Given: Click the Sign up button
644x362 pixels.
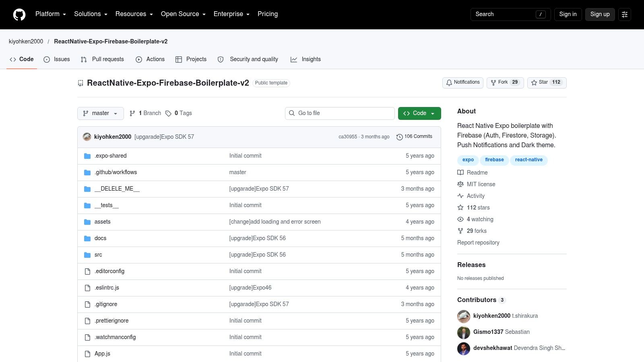Looking at the screenshot, I should click(x=600, y=14).
